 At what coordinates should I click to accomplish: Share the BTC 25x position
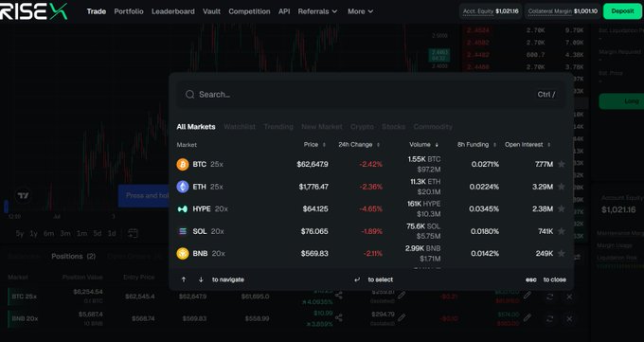coord(338,296)
